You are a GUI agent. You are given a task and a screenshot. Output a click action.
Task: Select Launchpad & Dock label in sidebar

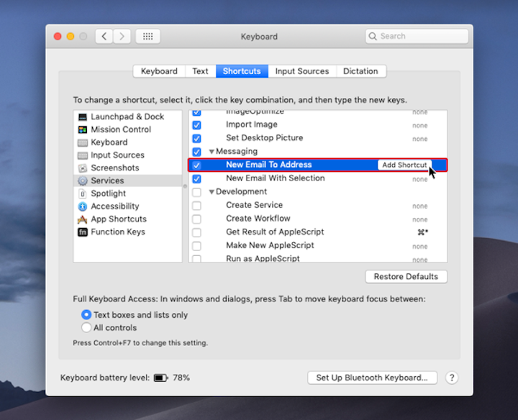click(127, 117)
